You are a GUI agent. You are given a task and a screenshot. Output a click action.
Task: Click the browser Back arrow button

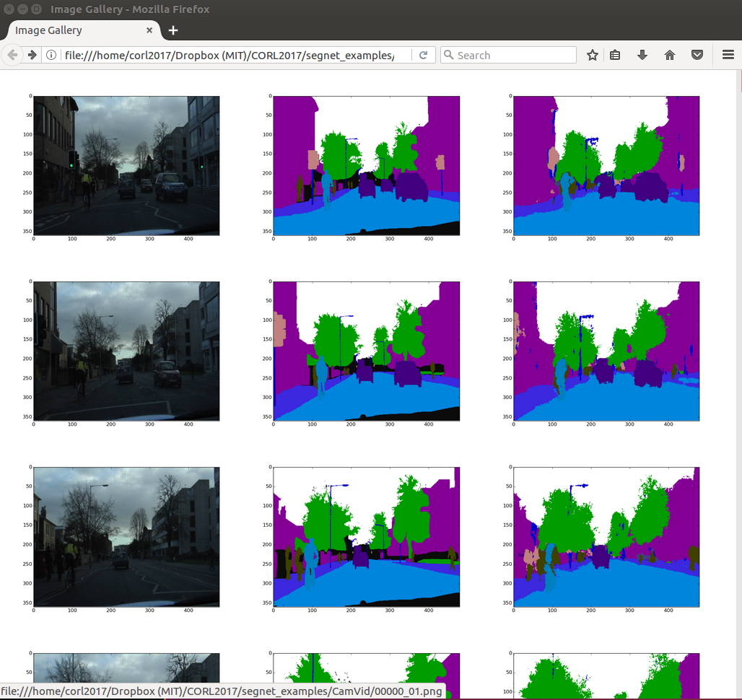point(13,56)
